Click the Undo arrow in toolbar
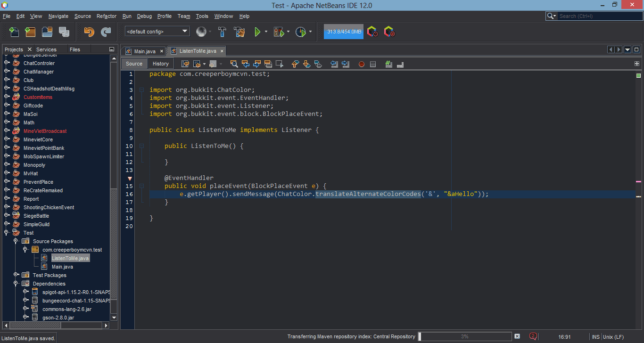 point(89,32)
